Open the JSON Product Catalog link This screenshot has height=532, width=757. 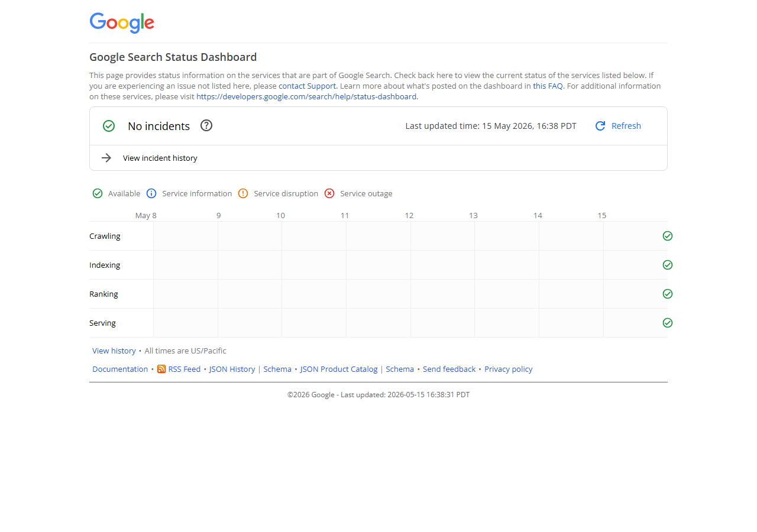point(339,369)
